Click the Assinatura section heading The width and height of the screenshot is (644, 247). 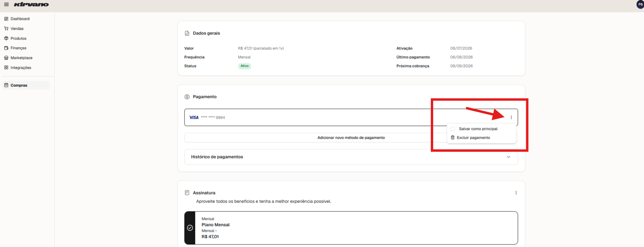coord(204,193)
